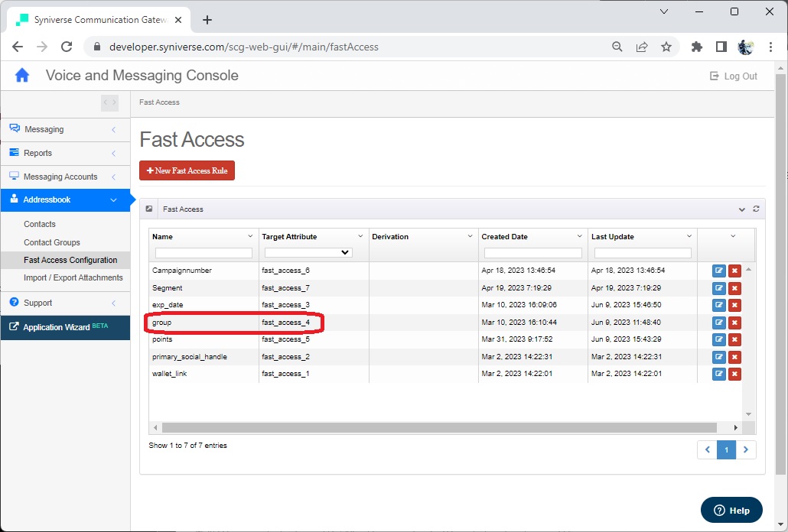Delete the exp_date rule
This screenshot has height=532, width=788.
tap(734, 305)
